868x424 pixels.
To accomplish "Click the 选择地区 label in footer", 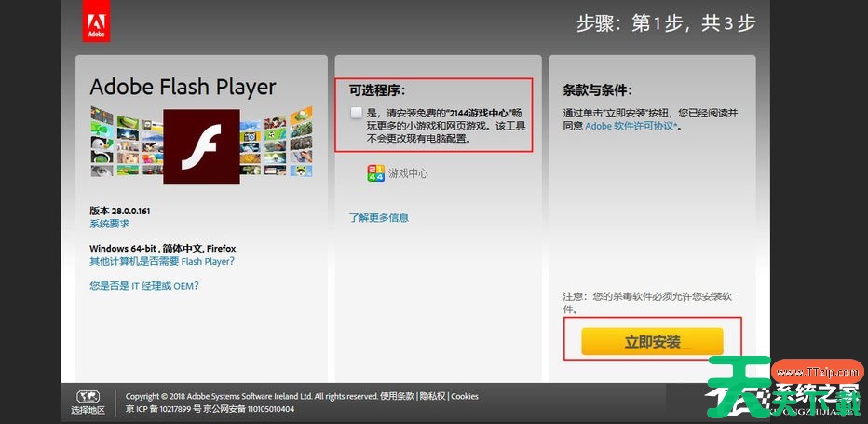I will pos(88,410).
